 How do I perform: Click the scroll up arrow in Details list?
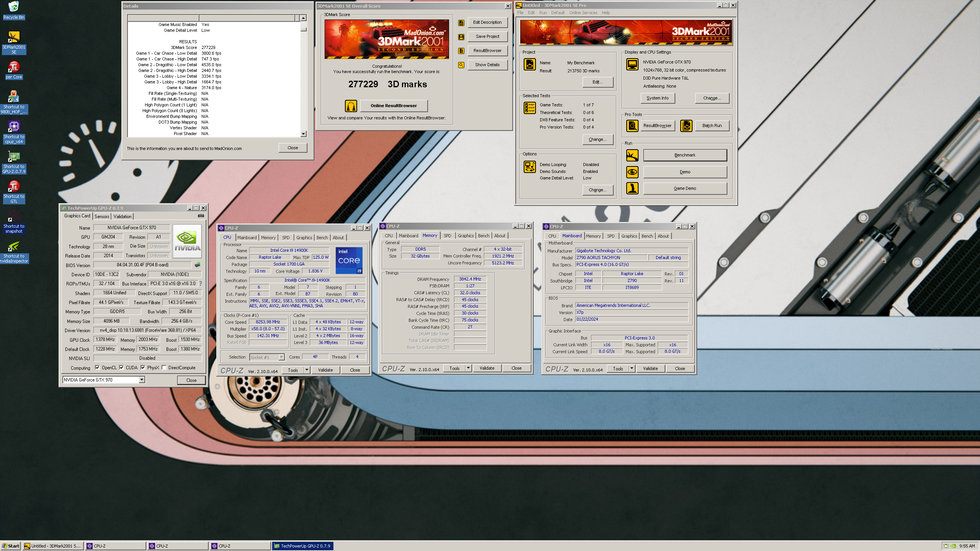click(303, 18)
